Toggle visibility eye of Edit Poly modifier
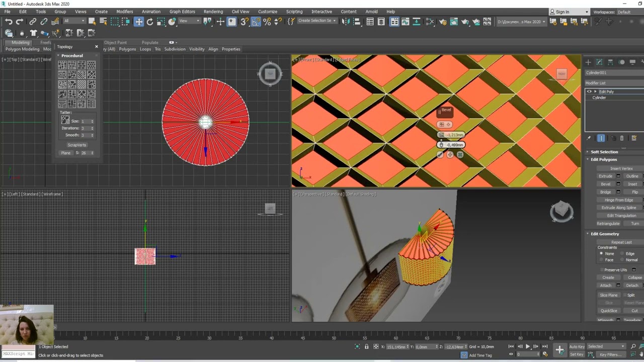The image size is (644, 362). 589,92
